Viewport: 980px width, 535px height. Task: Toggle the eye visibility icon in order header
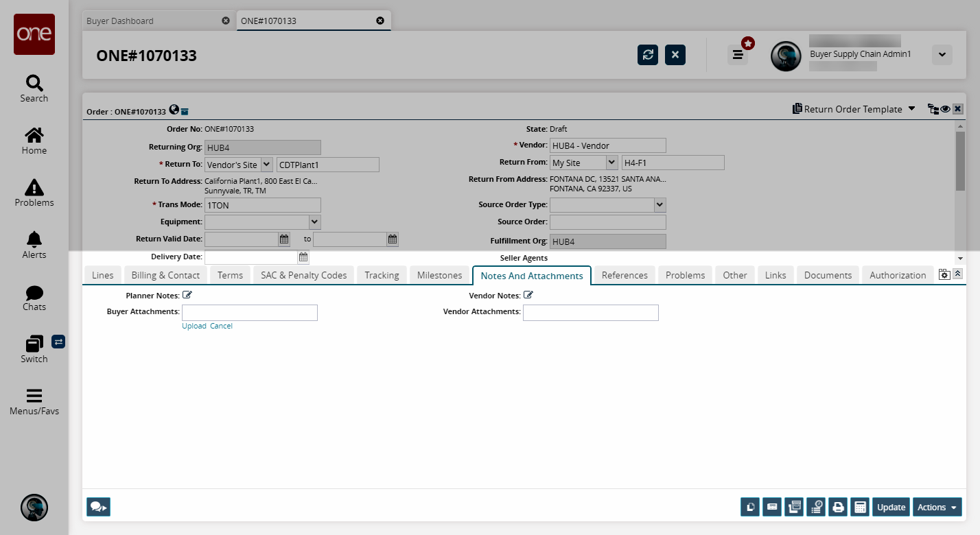point(945,109)
